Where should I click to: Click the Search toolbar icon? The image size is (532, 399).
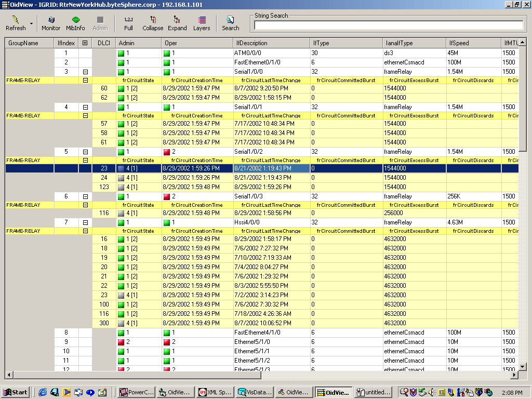[x=230, y=23]
